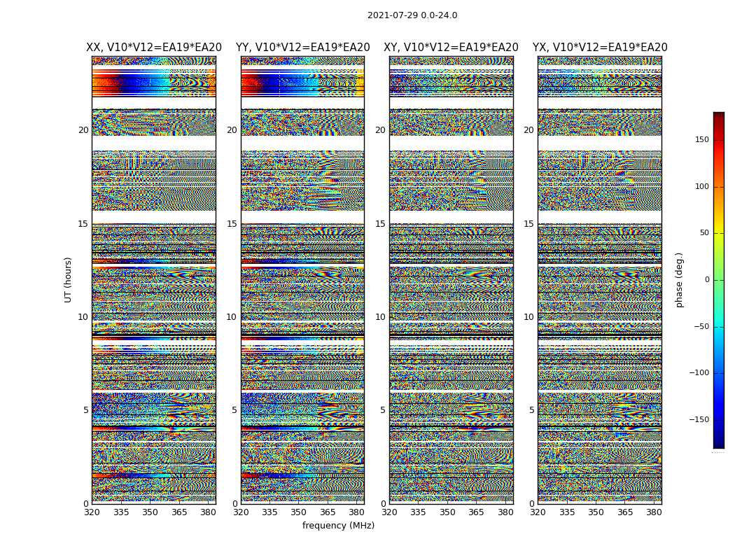
Task: Click the XX phase waterfall plot
Action: [154, 280]
